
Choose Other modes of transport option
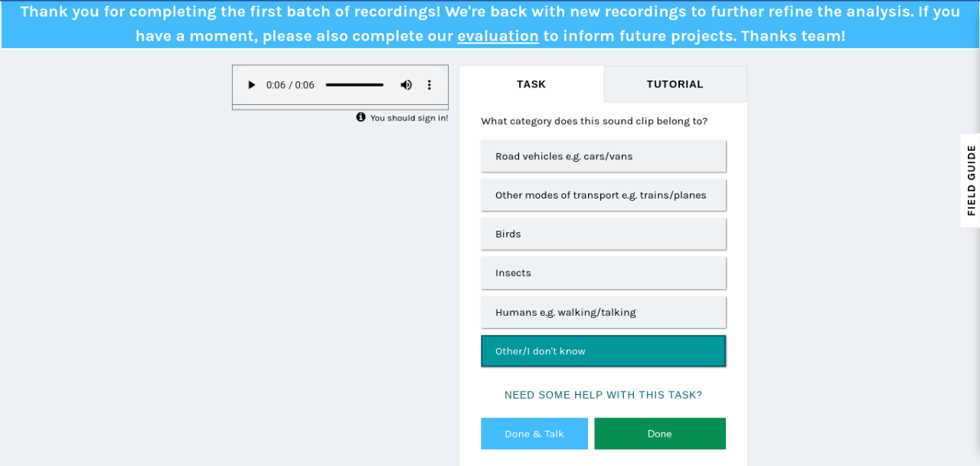pos(603,195)
